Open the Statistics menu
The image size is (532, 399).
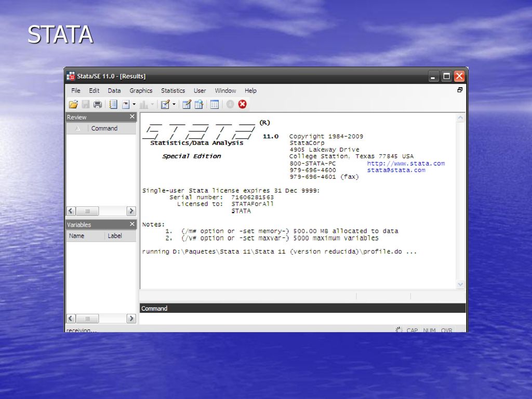173,90
